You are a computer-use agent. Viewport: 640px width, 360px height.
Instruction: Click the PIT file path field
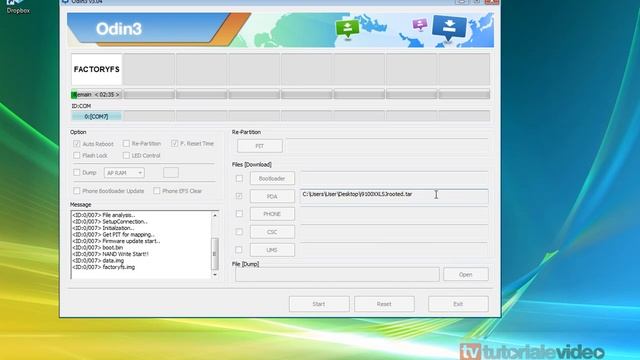(x=387, y=146)
